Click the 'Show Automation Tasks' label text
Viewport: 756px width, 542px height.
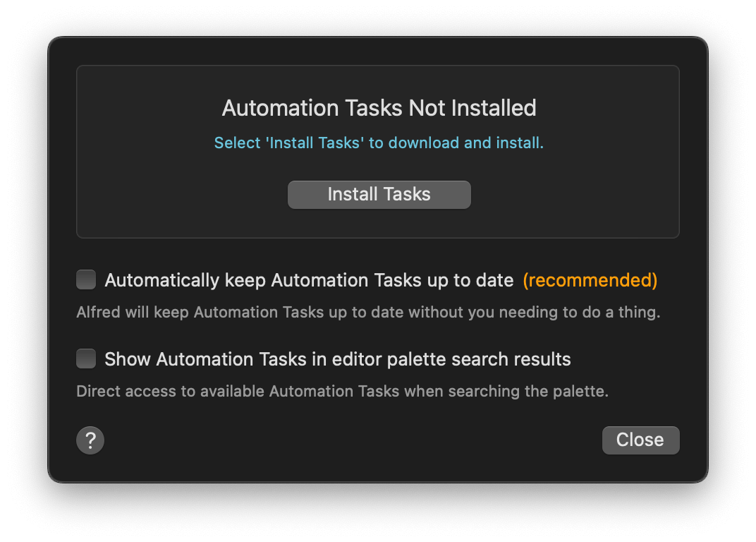click(x=338, y=359)
